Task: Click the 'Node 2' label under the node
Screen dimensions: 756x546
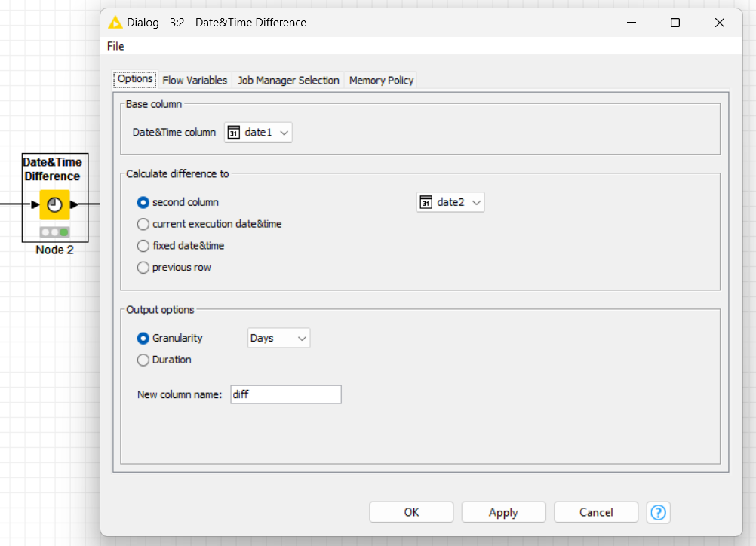Action: tap(54, 250)
